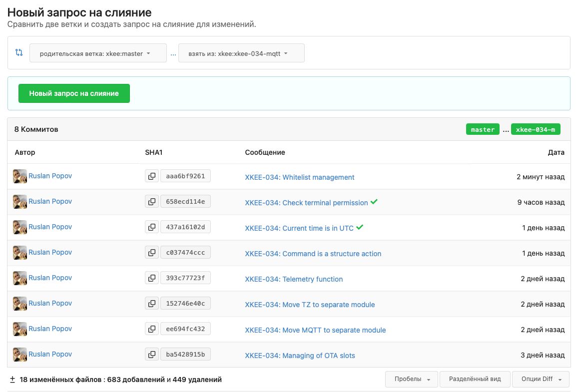578x392 pixels.
Task: Click author avatar in Whitelist management row
Action: click(20, 176)
